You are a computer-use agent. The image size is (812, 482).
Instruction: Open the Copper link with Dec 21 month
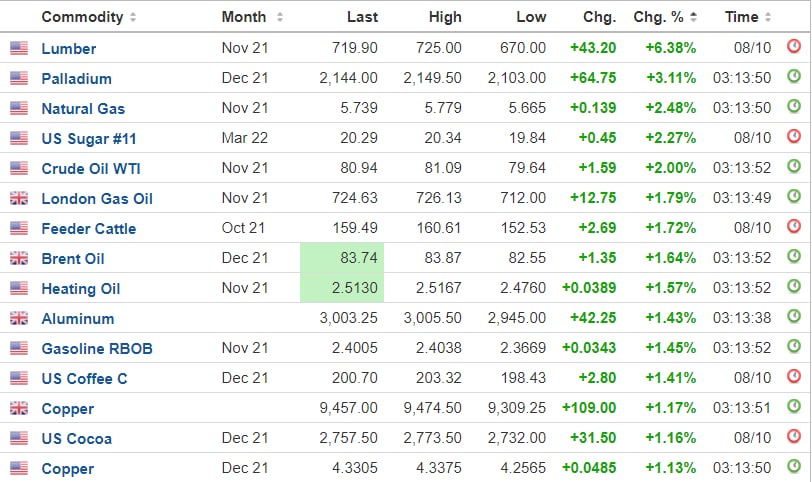pos(67,469)
